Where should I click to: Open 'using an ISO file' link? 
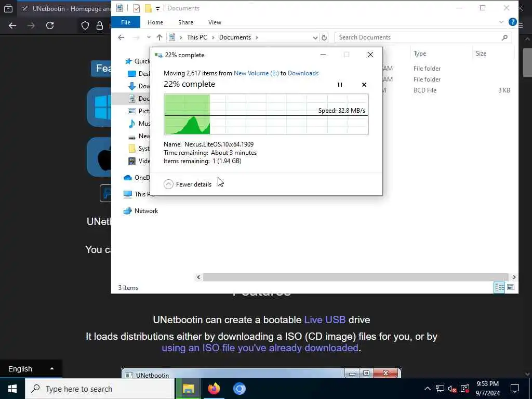pyautogui.click(x=260, y=348)
